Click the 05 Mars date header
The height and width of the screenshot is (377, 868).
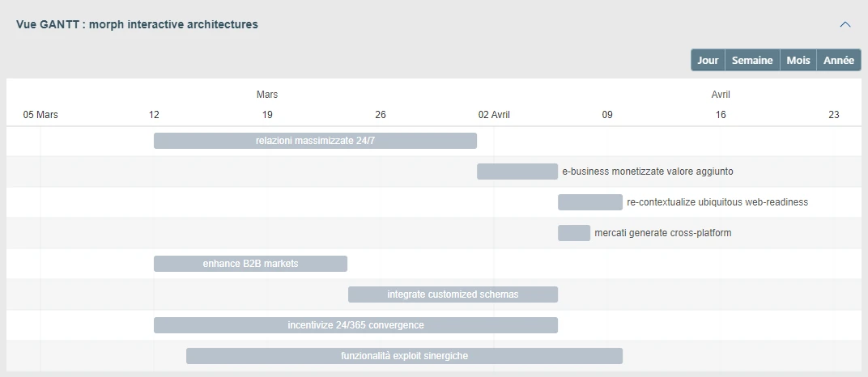pos(40,115)
